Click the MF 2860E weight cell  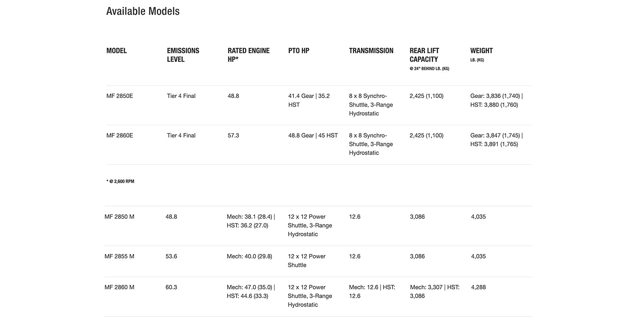[496, 140]
